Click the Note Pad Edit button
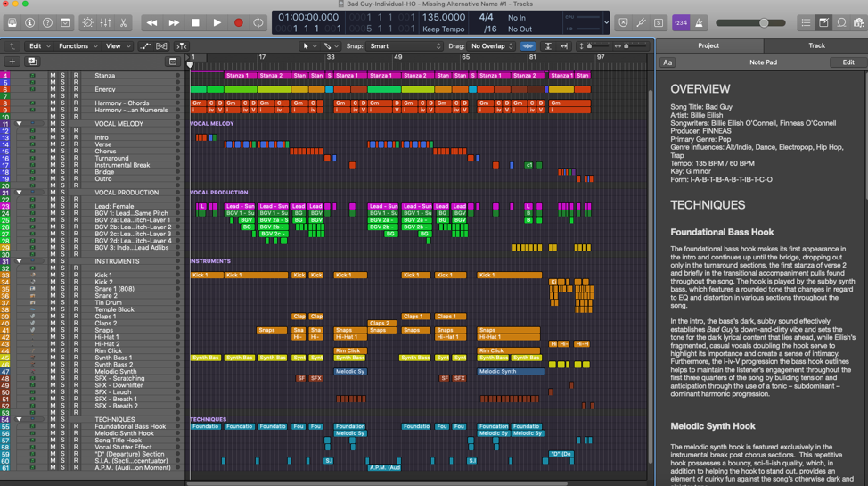This screenshot has width=868, height=486. pos(848,62)
